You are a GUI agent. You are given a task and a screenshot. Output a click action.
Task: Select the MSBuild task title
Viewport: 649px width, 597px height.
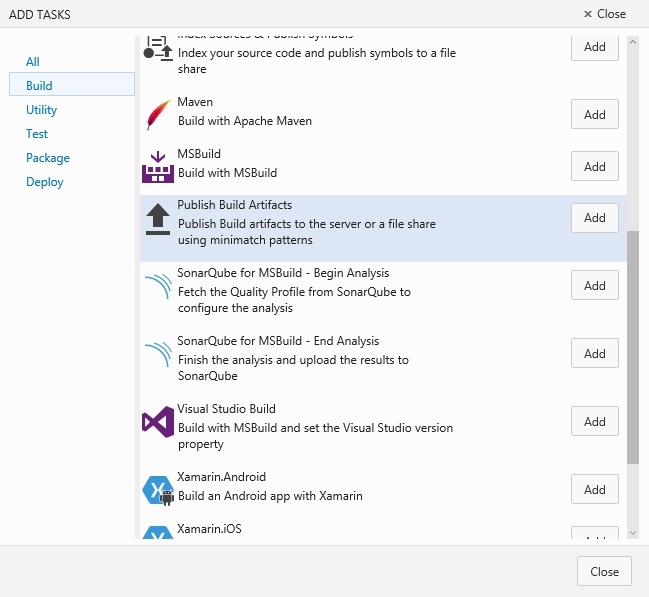point(199,154)
